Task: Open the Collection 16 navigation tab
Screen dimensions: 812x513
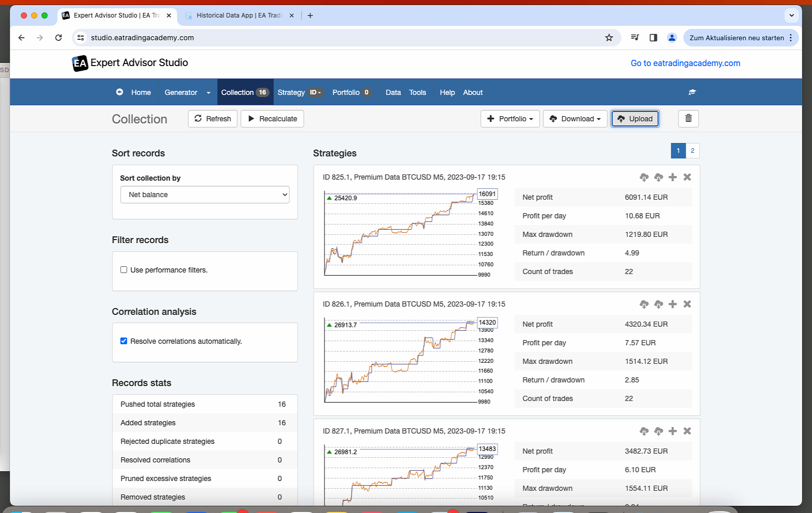Action: [245, 92]
